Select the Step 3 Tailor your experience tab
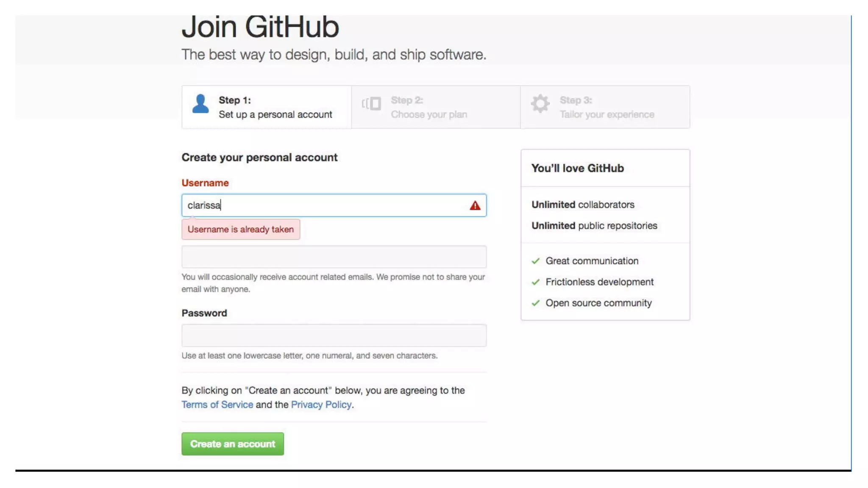 [606, 107]
